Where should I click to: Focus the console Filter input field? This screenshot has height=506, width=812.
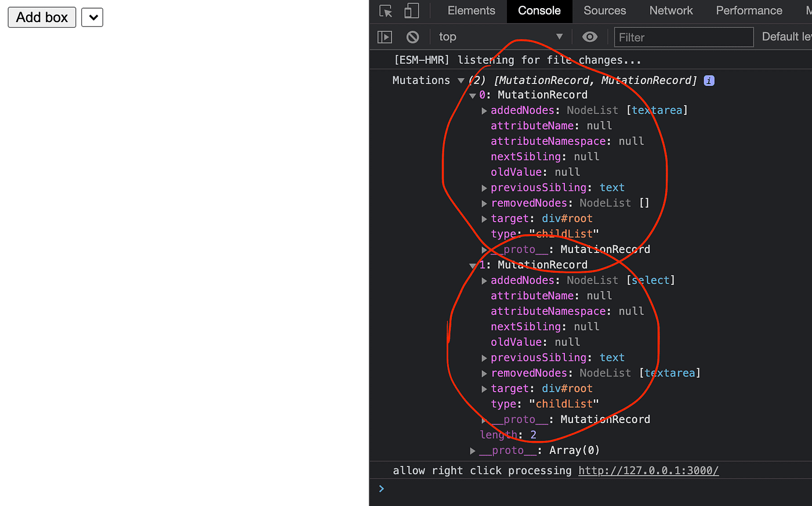684,37
